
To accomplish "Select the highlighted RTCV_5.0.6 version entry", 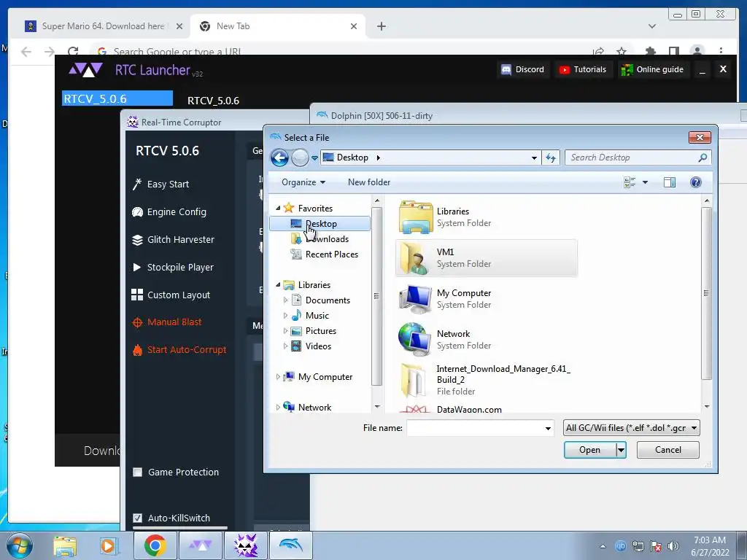I will (117, 98).
